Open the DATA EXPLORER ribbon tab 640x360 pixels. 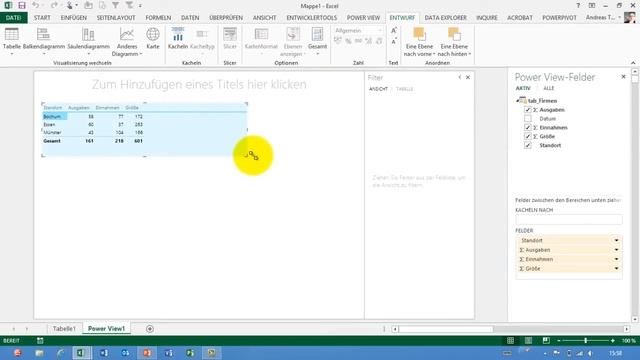pos(445,18)
